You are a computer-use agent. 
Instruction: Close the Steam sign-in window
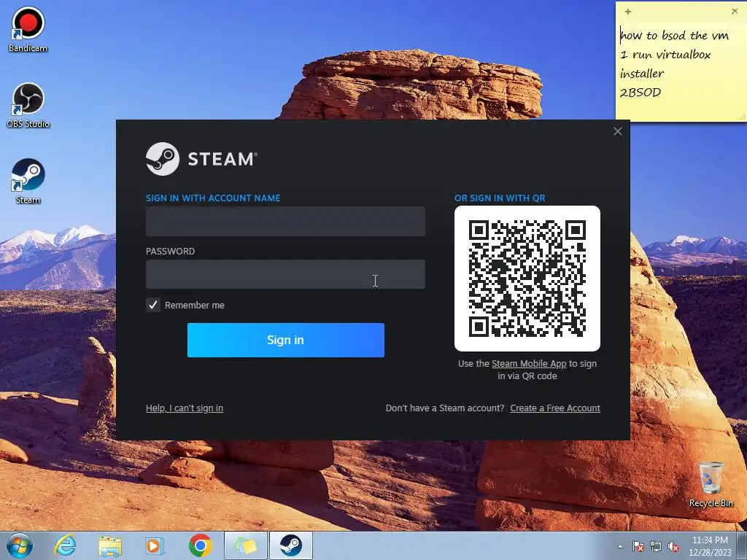click(x=617, y=131)
